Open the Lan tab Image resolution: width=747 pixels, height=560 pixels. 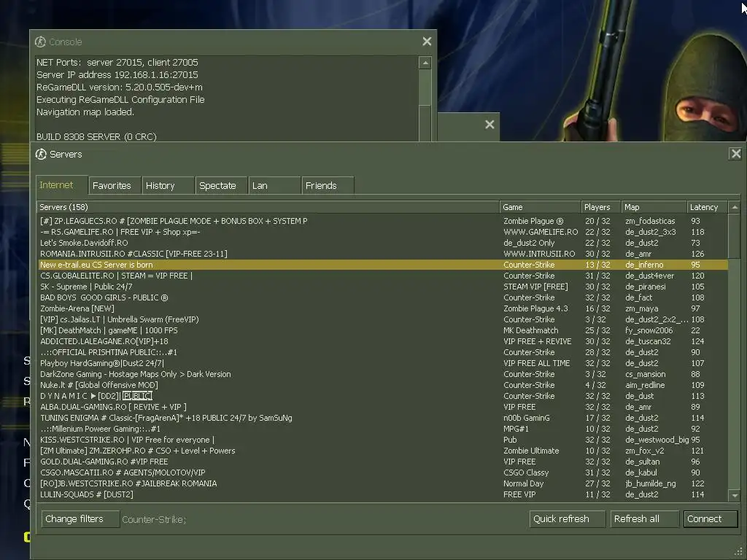tap(274, 186)
